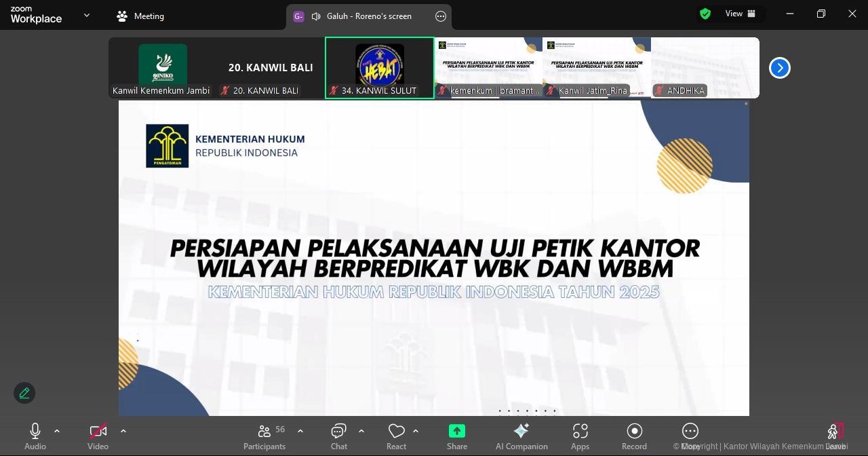Open the encryption shield info icon

pyautogui.click(x=705, y=14)
